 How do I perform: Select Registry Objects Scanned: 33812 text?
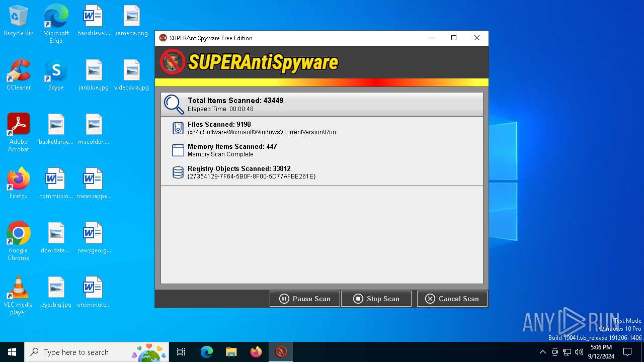(x=239, y=168)
